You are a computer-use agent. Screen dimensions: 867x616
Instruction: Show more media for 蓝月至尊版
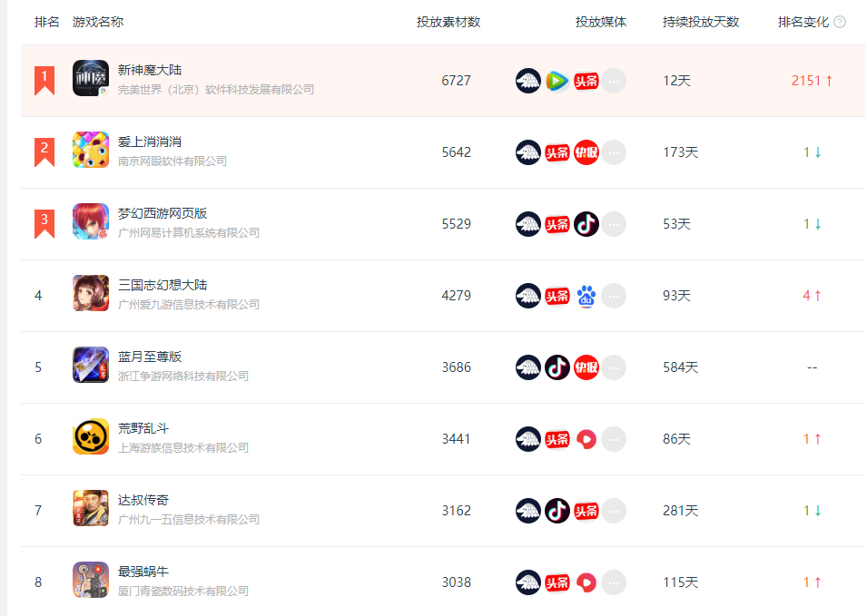tap(614, 367)
